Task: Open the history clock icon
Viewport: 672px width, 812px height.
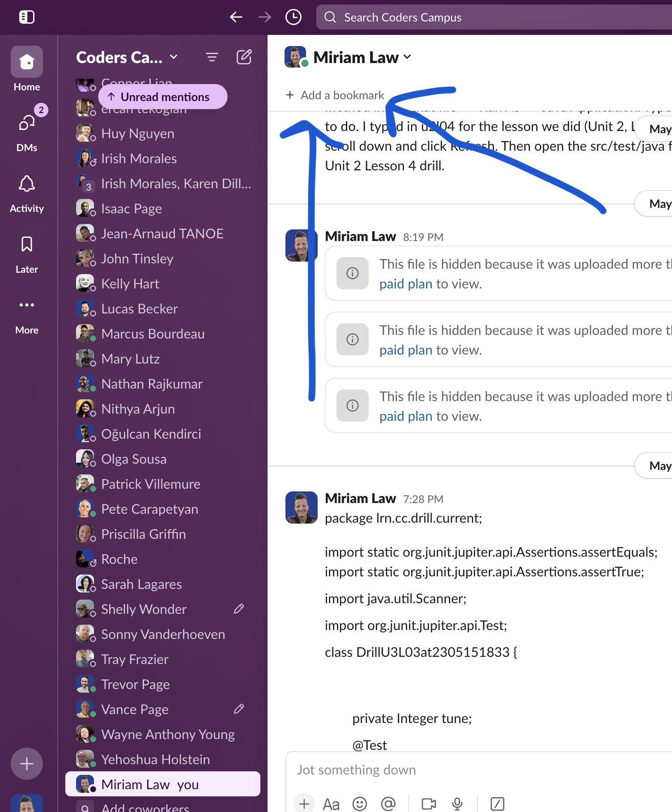Action: coord(293,17)
